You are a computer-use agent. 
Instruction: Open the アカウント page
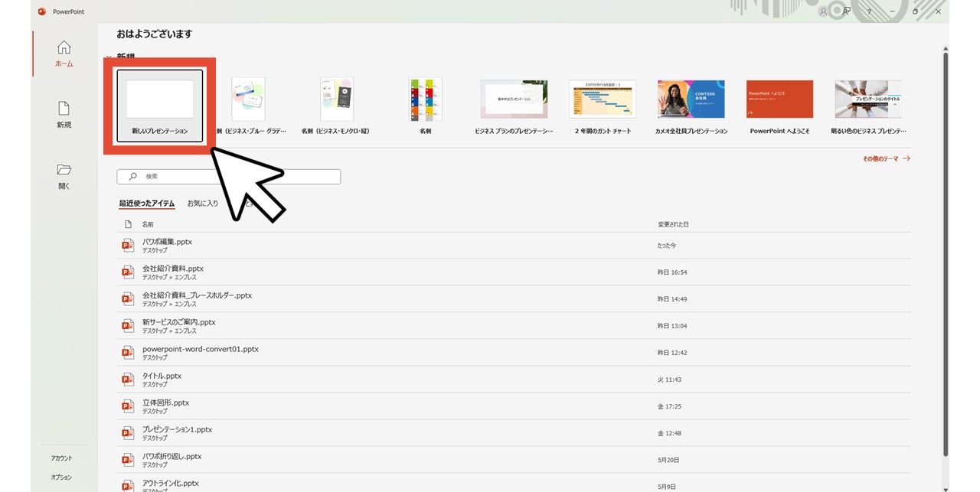[62, 458]
